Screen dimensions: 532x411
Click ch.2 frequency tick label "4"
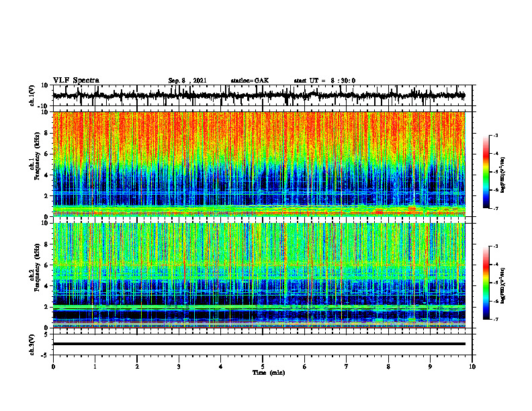click(x=46, y=286)
